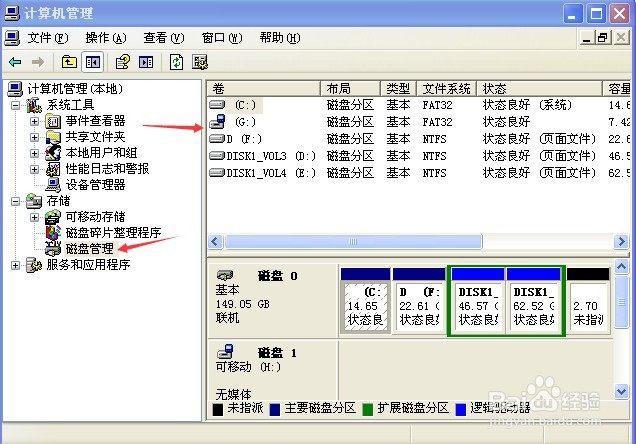Sort by the 类型 column header
The height and width of the screenshot is (444, 636).
[398, 88]
